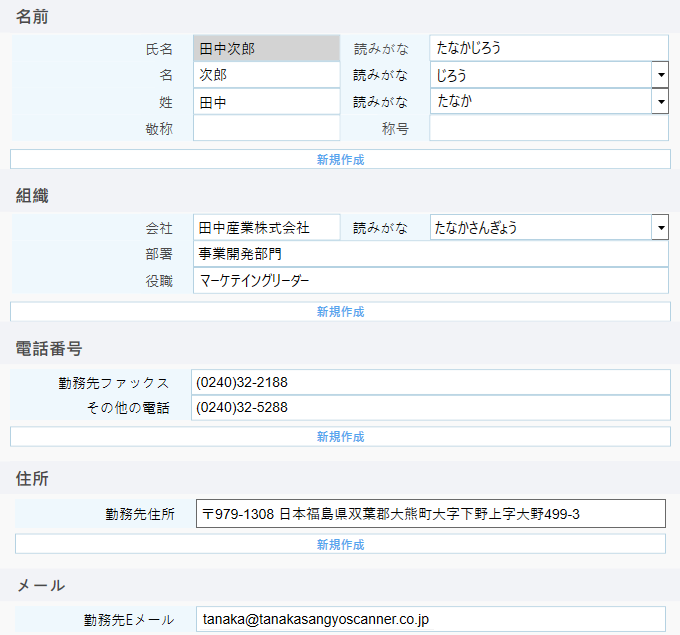The height and width of the screenshot is (635, 680).
Task: Click the 勤務先Eメール address field
Action: 430,620
